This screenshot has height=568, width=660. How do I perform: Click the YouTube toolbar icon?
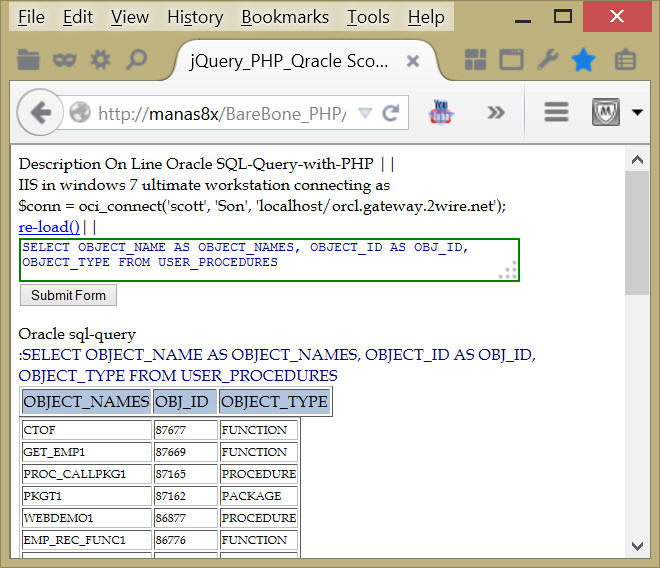[441, 112]
